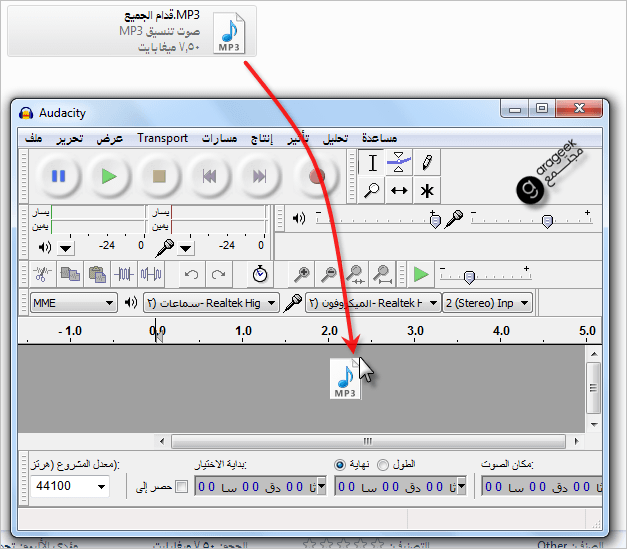Screen dimensions: 627x549
Task: Open the File (ملف) menu
Action: [x=34, y=138]
